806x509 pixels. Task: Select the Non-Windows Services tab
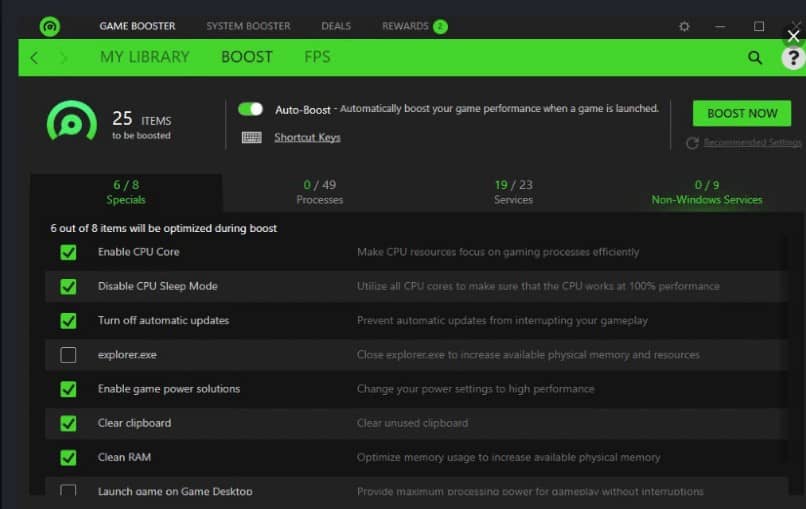707,192
